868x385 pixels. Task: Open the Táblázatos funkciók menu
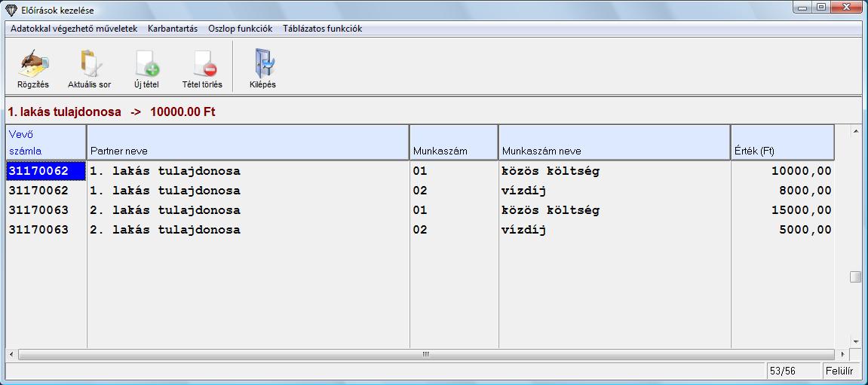(322, 29)
